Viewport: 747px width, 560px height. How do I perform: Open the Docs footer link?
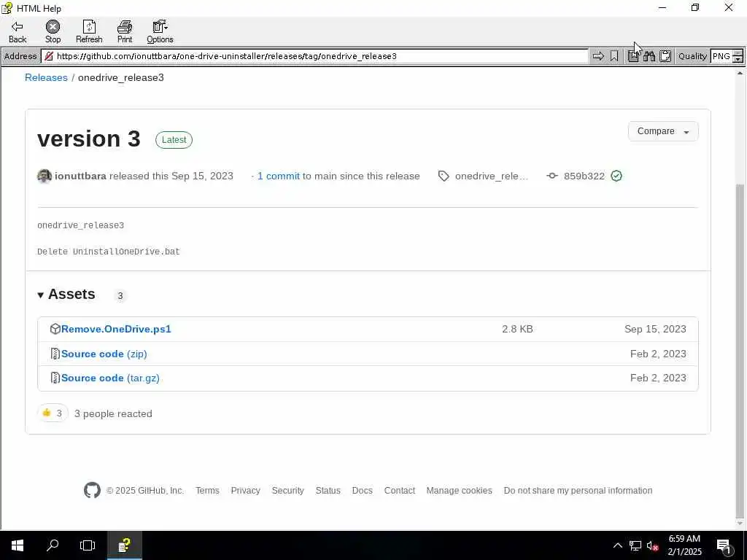(x=362, y=491)
